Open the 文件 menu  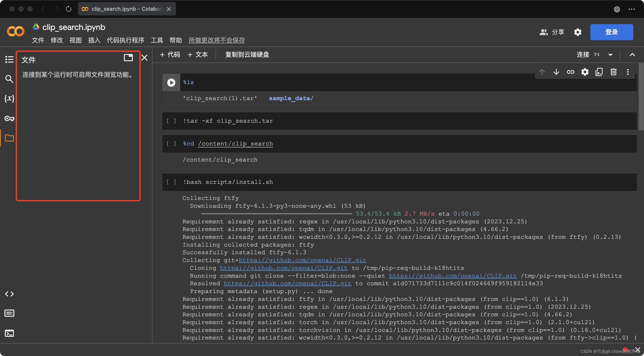38,40
